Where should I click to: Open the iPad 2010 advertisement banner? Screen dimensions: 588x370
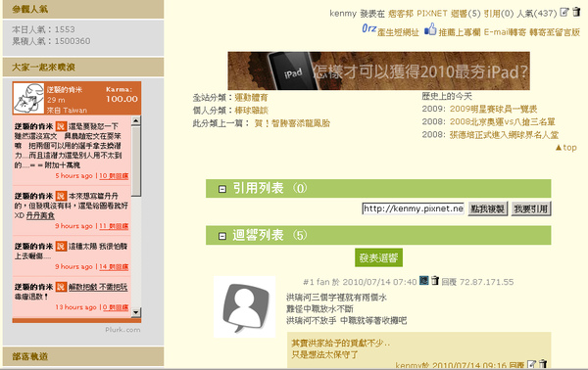(x=378, y=70)
